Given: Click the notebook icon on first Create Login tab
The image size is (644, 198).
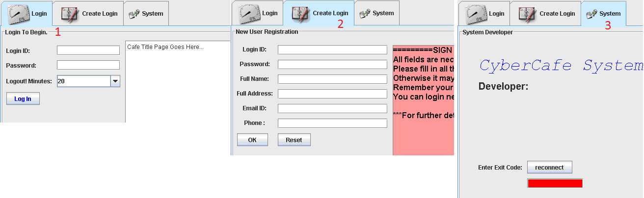Looking at the screenshot, I should point(70,14).
